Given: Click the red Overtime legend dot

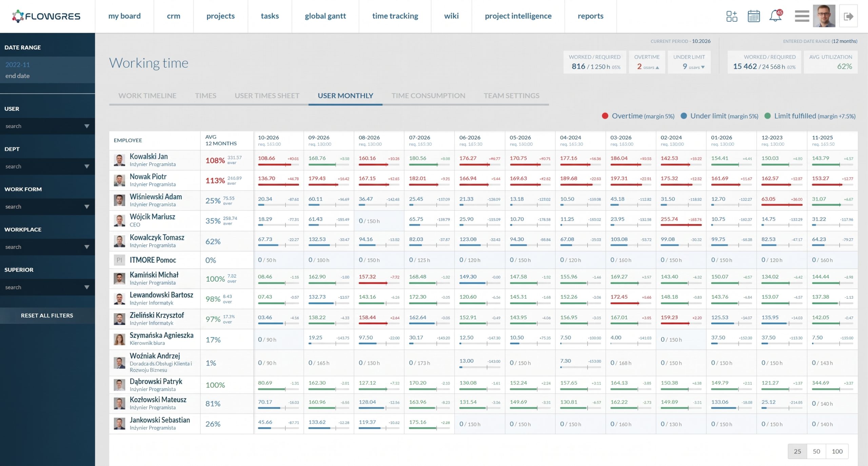Looking at the screenshot, I should click(605, 116).
